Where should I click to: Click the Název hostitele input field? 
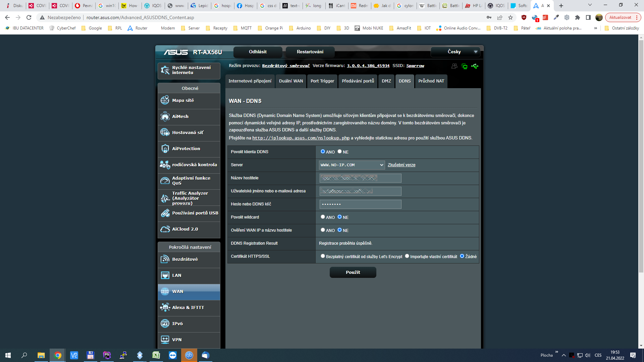(360, 178)
